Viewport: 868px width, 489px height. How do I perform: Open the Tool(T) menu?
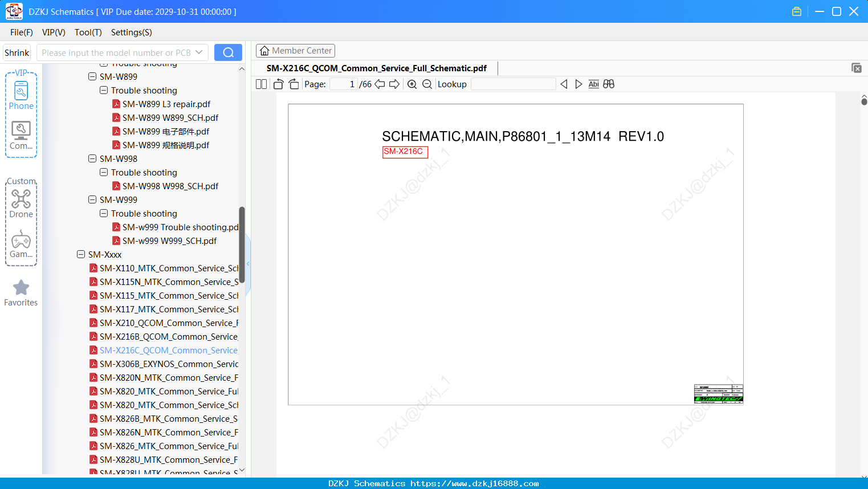(x=88, y=32)
